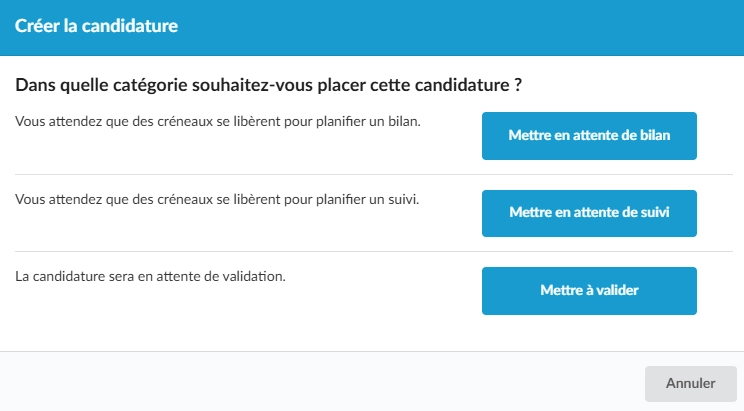Click the 'Mettre en attente de suivi' button
744x411 pixels.
coord(589,213)
